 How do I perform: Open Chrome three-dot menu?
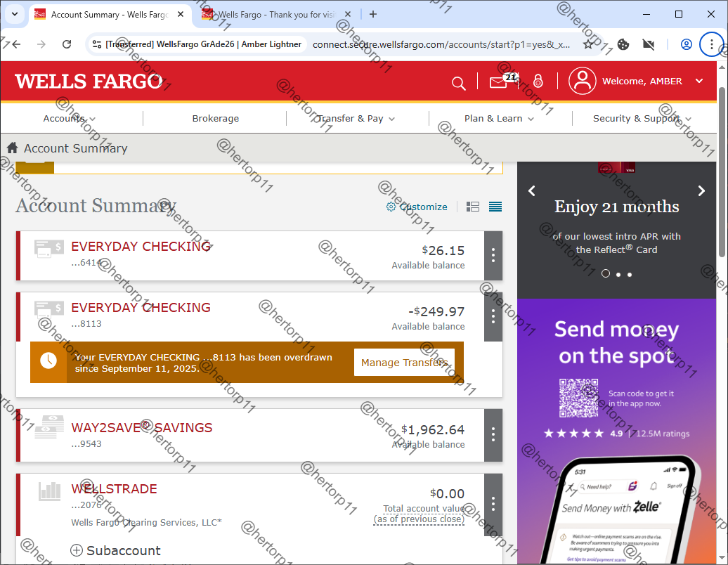click(711, 44)
